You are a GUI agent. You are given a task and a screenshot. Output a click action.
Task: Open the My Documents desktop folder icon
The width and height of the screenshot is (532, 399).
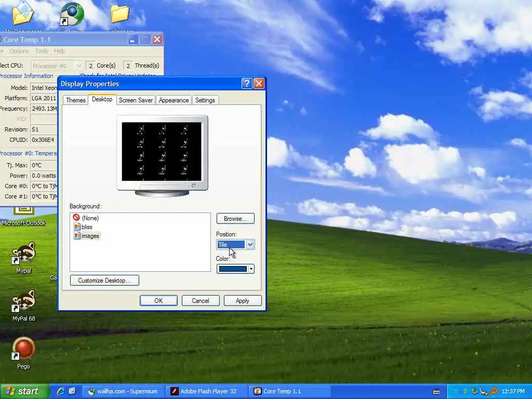[23, 14]
